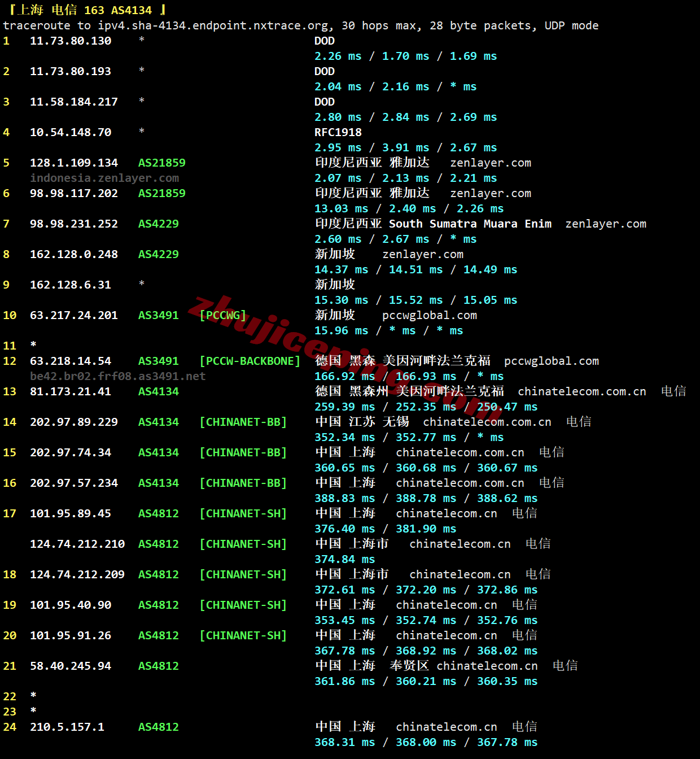Select the IP address 11.73.80.130
This screenshot has width=700, height=759.
click(71, 41)
